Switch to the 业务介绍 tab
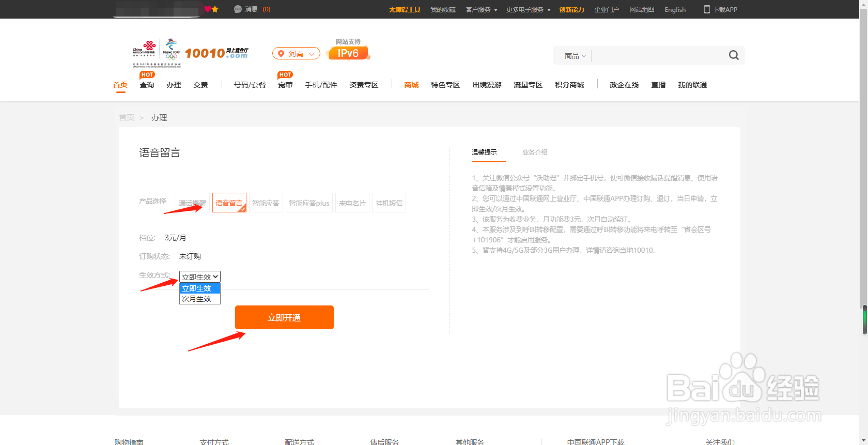The height and width of the screenshot is (445, 868). [535, 152]
